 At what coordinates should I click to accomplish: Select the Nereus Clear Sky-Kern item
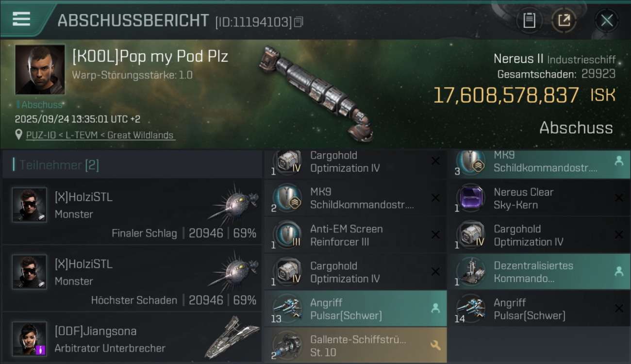coord(539,198)
